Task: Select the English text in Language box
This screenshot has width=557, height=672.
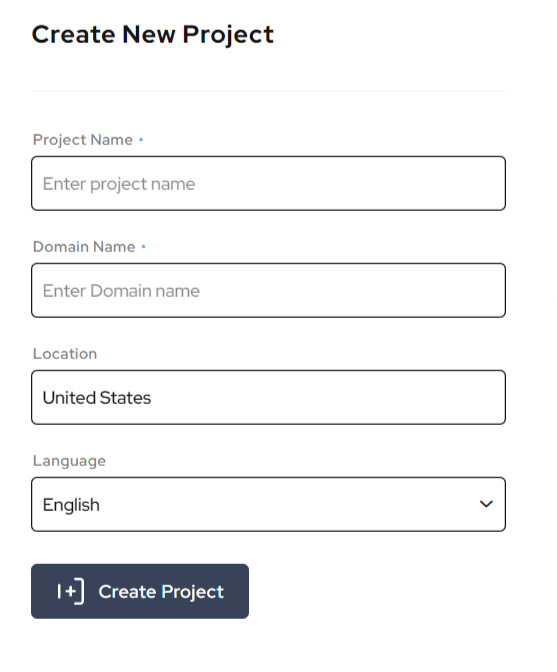Action: pyautogui.click(x=71, y=505)
